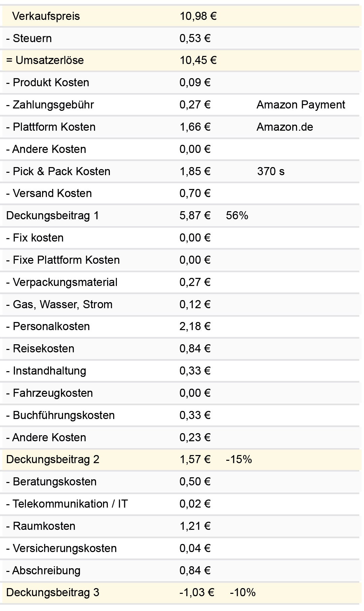Click the Deckungsbeitrag 1 value 5,87 €

[x=195, y=216]
